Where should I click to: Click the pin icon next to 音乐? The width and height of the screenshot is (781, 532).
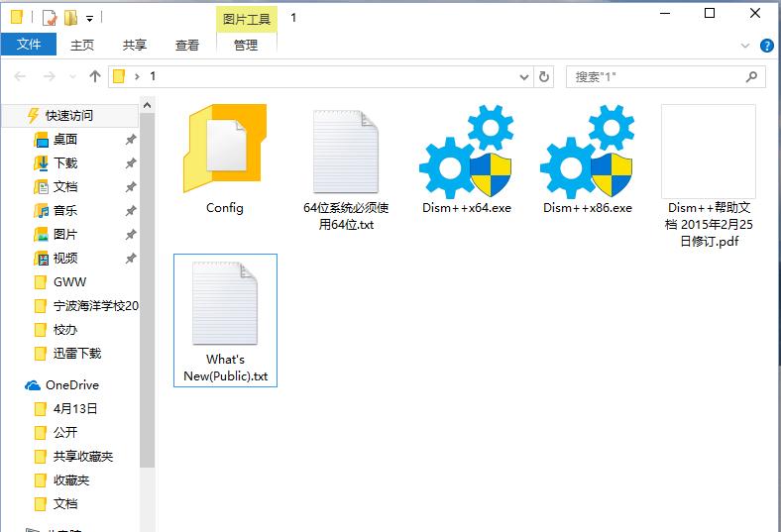click(x=131, y=211)
